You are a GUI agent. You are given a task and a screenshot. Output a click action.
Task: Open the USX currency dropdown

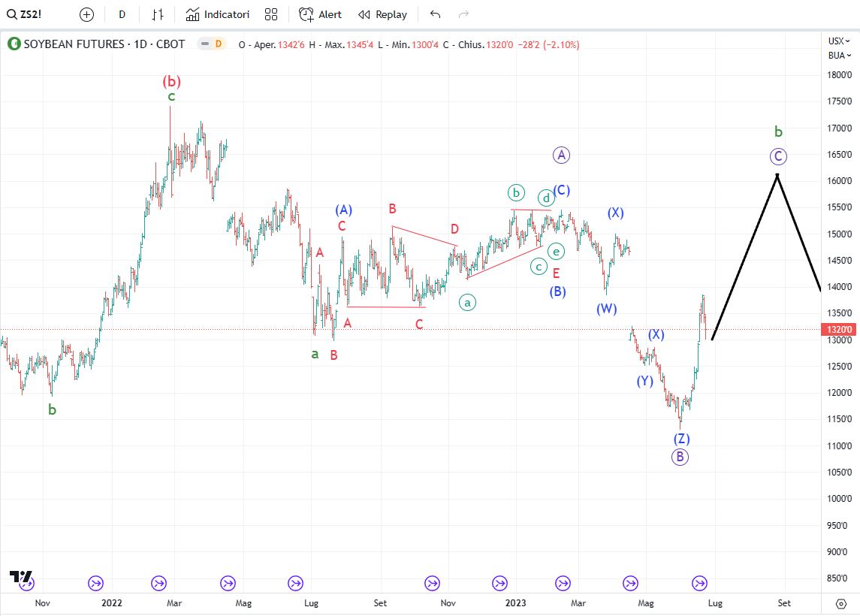coord(839,41)
